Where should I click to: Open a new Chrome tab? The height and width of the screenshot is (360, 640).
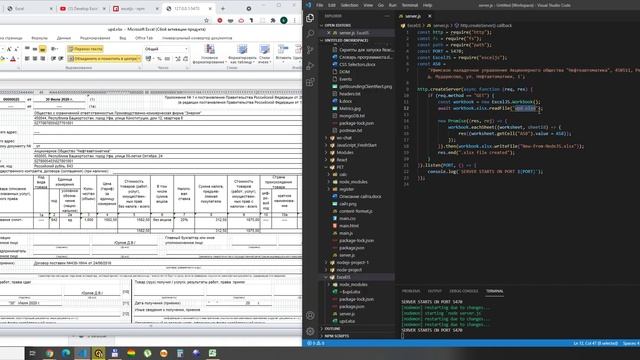coord(223,9)
